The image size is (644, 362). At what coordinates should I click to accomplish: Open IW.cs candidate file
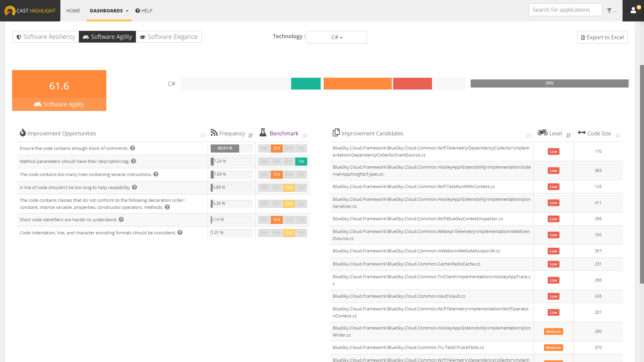416,251
